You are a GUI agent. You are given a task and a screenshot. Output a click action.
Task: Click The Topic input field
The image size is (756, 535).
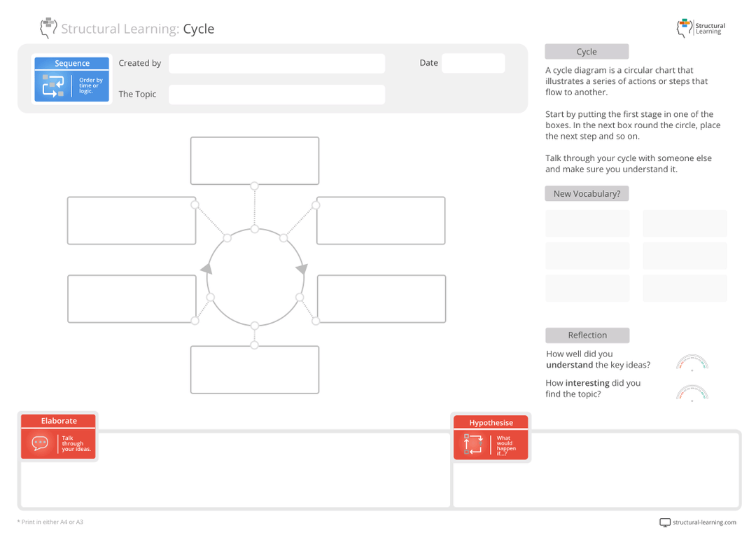pos(276,94)
